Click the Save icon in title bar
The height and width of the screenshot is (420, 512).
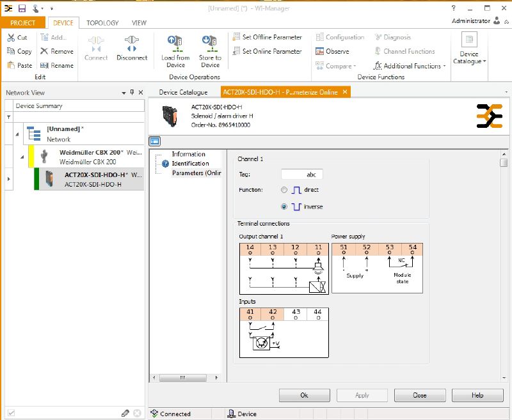pos(22,8)
